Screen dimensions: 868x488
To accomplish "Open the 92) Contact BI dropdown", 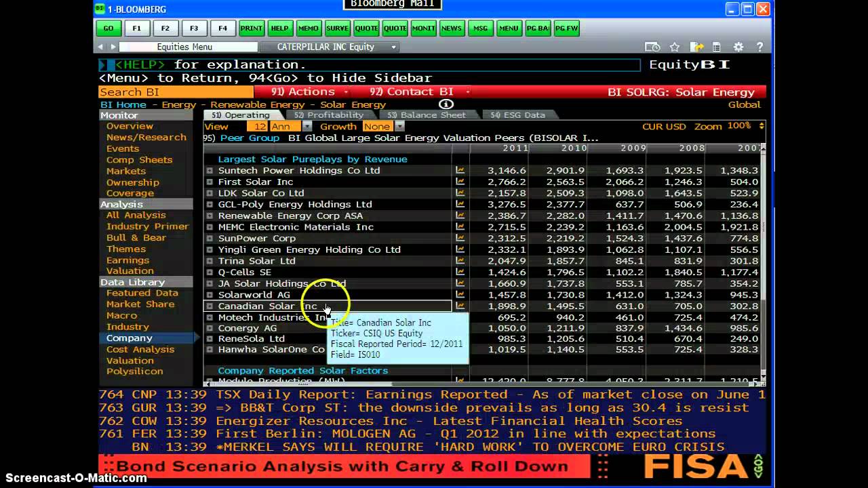I will click(419, 92).
